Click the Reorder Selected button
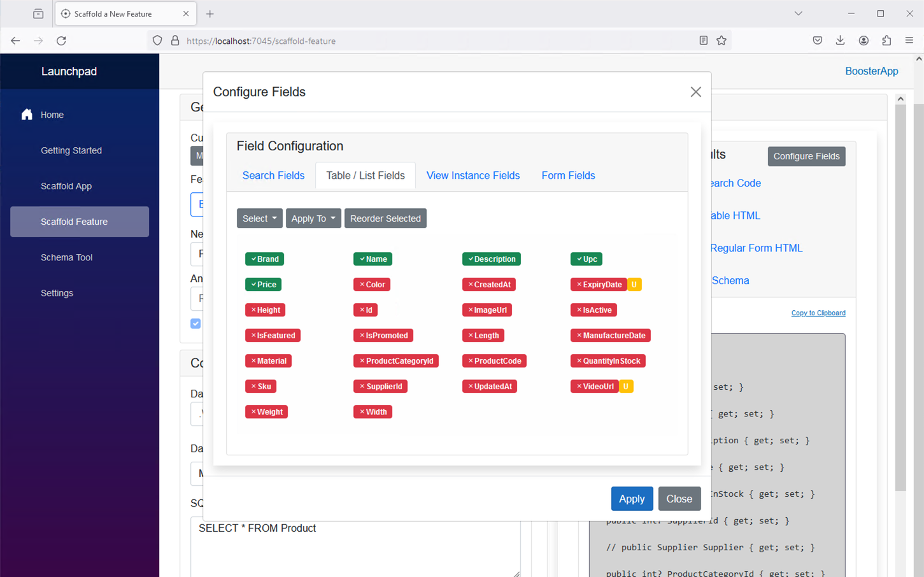The image size is (924, 577). pyautogui.click(x=385, y=218)
